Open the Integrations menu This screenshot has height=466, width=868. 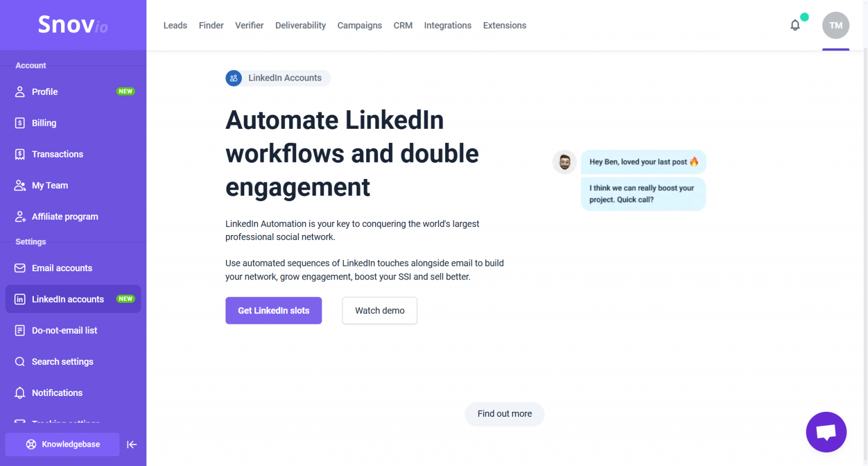[x=448, y=25]
